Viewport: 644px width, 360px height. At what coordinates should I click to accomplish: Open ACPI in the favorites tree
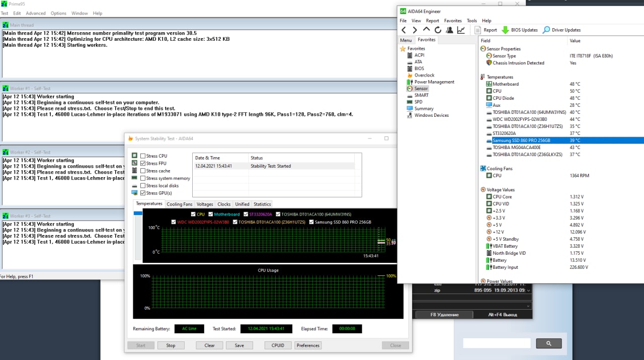[x=419, y=55]
